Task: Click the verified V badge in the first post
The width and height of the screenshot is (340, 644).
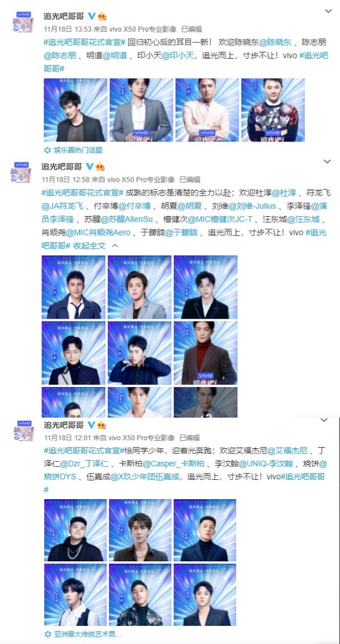Action: 91,16
